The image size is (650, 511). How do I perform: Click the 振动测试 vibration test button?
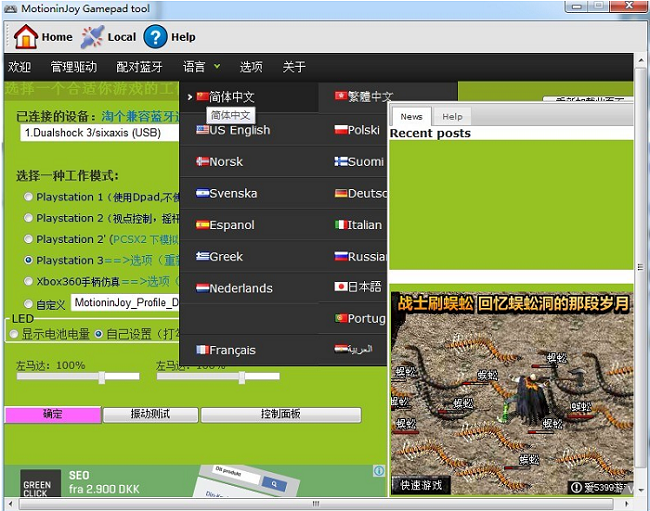point(150,414)
